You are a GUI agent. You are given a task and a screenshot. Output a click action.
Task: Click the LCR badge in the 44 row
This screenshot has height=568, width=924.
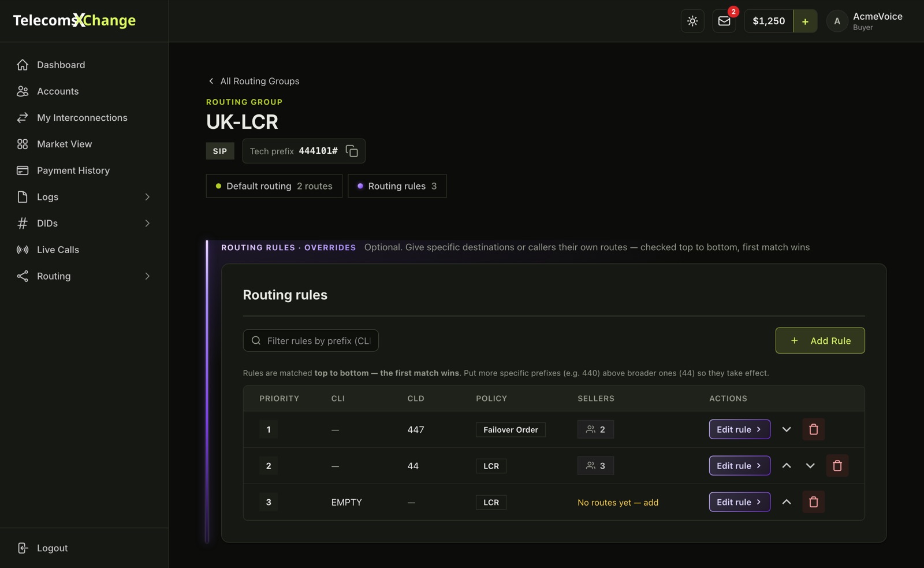tap(491, 466)
